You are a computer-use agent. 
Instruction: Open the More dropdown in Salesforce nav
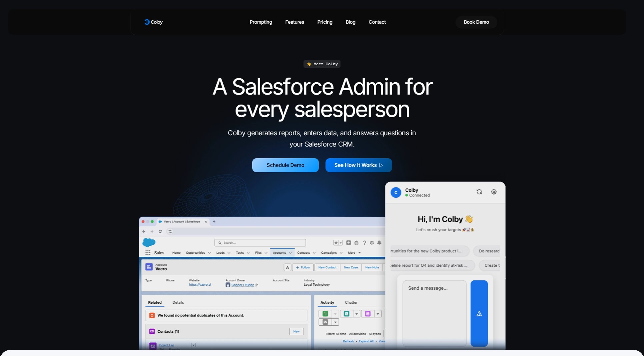[354, 253]
